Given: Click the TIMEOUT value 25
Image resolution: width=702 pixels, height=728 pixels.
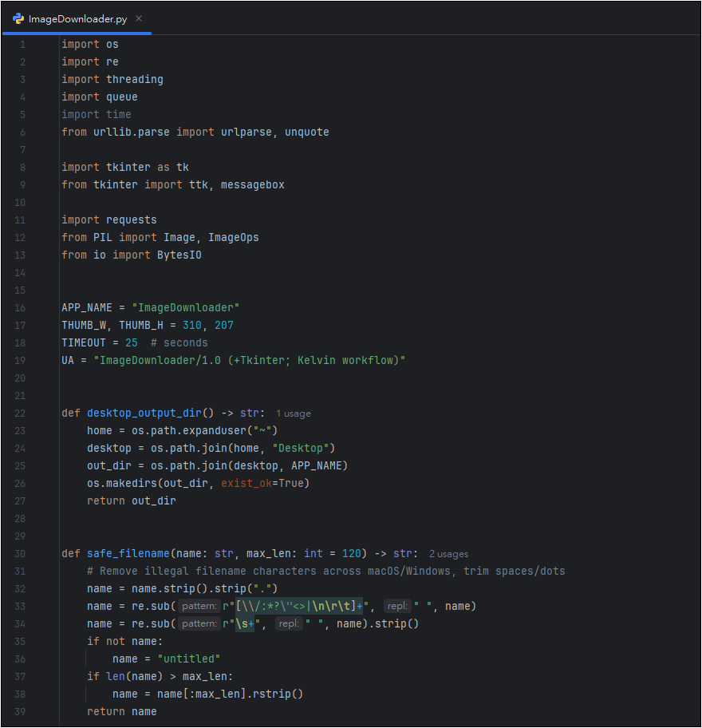Looking at the screenshot, I should pos(132,343).
